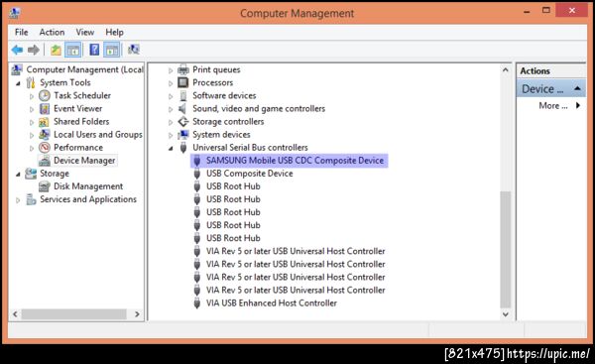The image size is (595, 364).
Task: Click the Print queues printer icon
Action: 183,69
